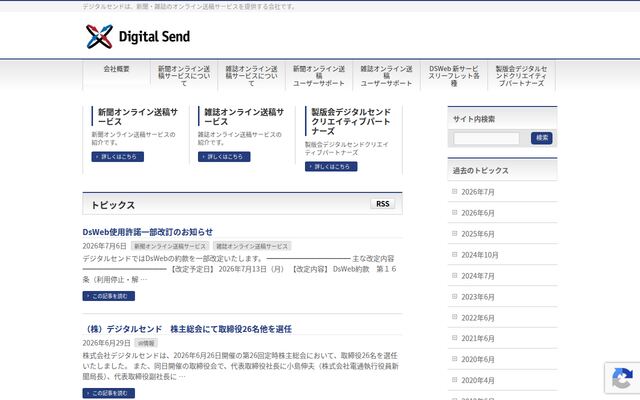Click the トピックス section heading
The height and width of the screenshot is (400, 640).
coord(113,205)
